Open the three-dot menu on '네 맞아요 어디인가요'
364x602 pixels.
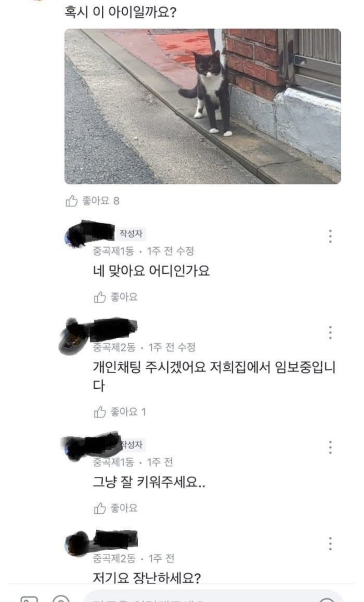click(x=330, y=236)
